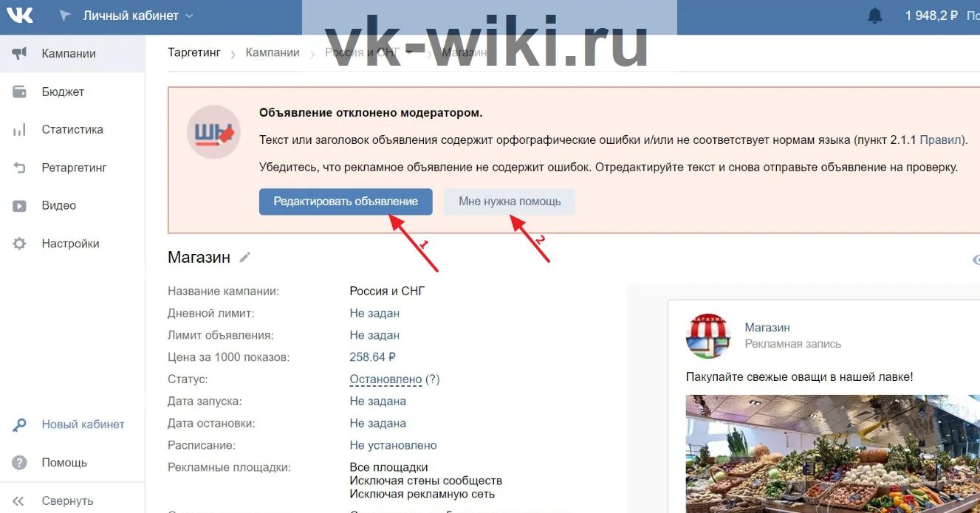Click the Статистика bar chart icon
980x513 pixels.
point(20,130)
